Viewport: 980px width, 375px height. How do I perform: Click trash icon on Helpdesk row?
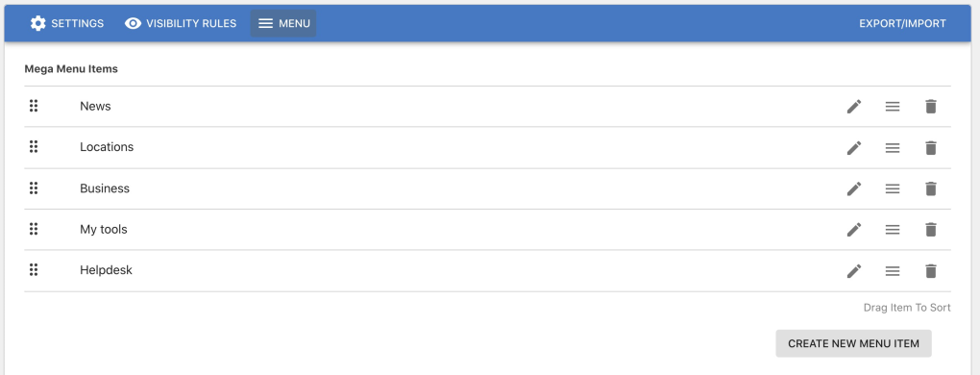pyautogui.click(x=931, y=270)
